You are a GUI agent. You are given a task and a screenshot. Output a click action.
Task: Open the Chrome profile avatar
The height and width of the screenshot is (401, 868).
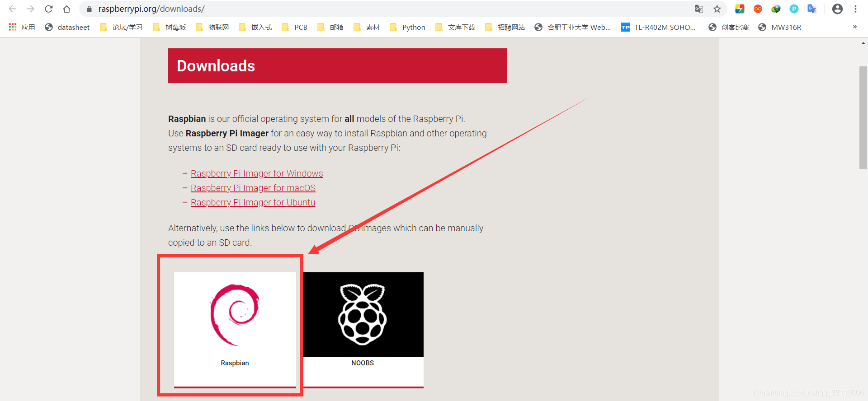click(837, 9)
